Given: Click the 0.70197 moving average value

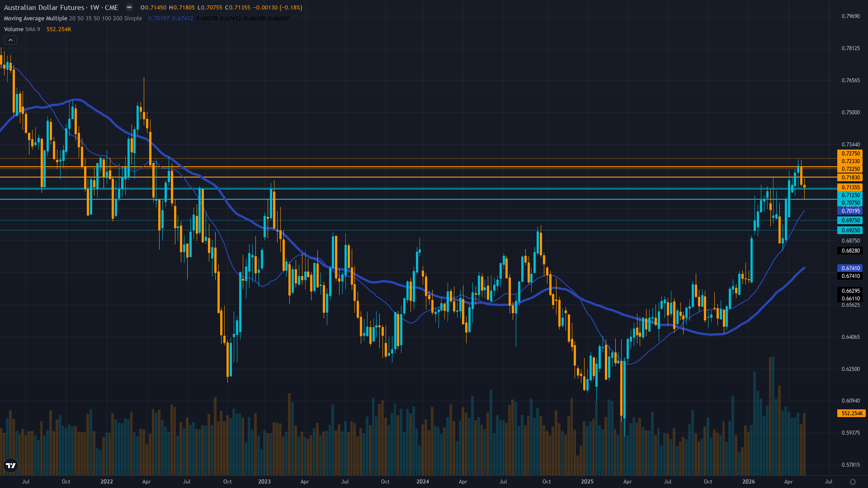Looking at the screenshot, I should click(x=159, y=19).
